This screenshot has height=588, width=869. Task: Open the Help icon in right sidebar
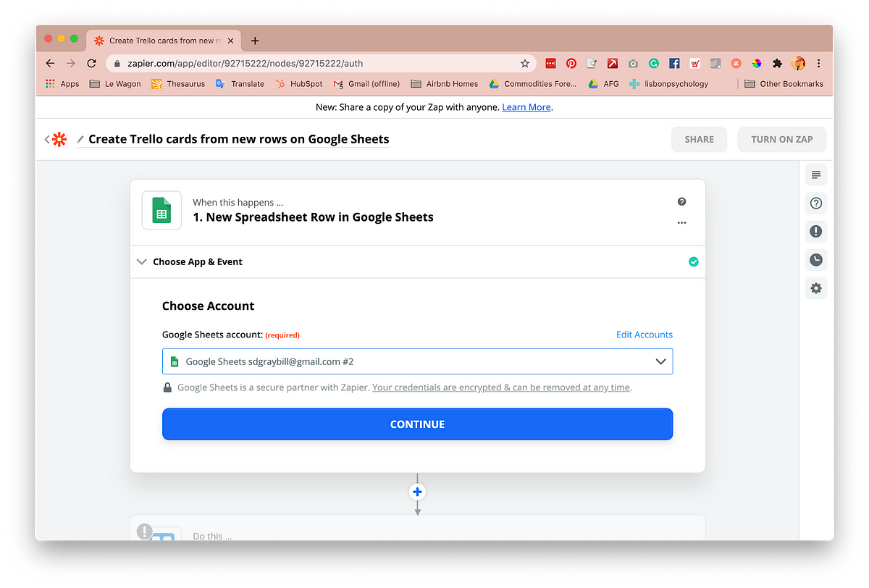(x=816, y=203)
